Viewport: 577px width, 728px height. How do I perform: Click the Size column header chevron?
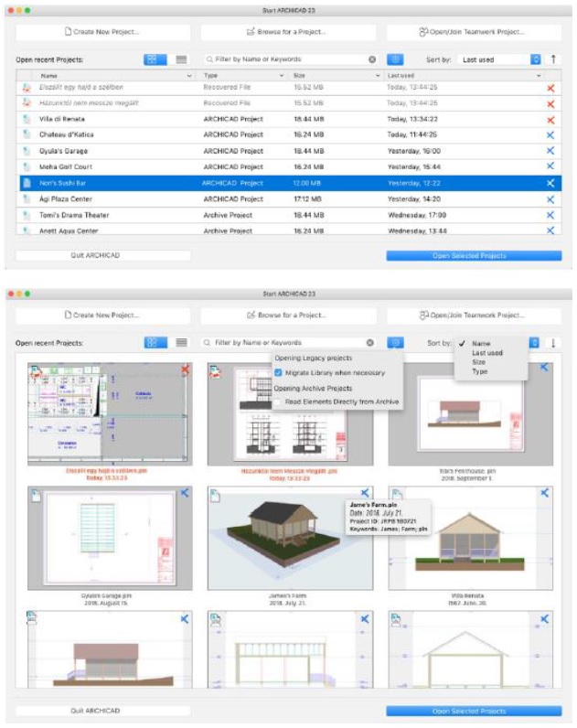378,76
